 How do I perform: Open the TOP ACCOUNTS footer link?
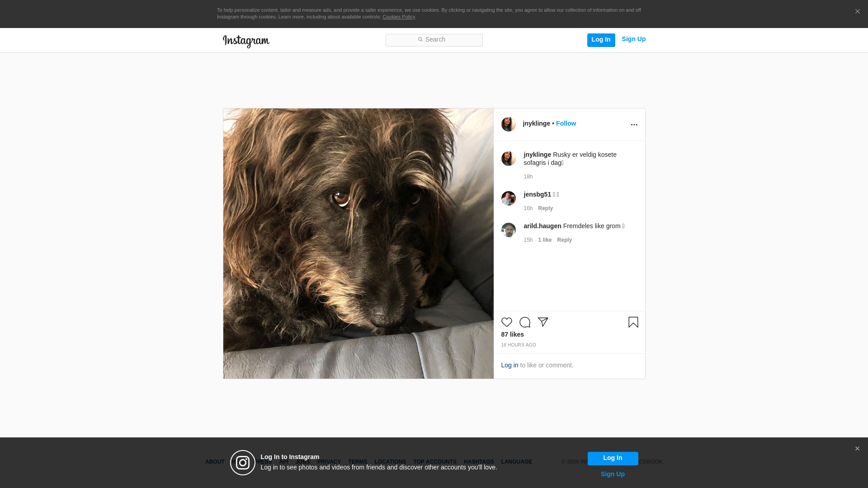[435, 462]
